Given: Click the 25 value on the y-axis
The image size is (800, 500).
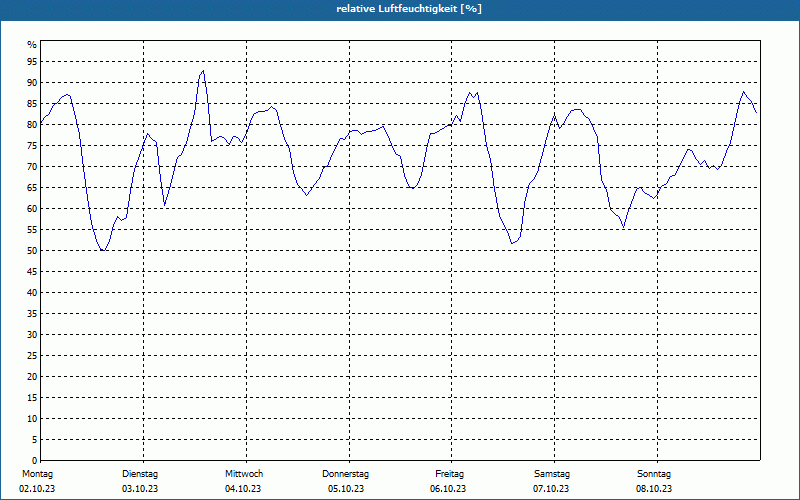Looking at the screenshot, I should (x=32, y=356).
